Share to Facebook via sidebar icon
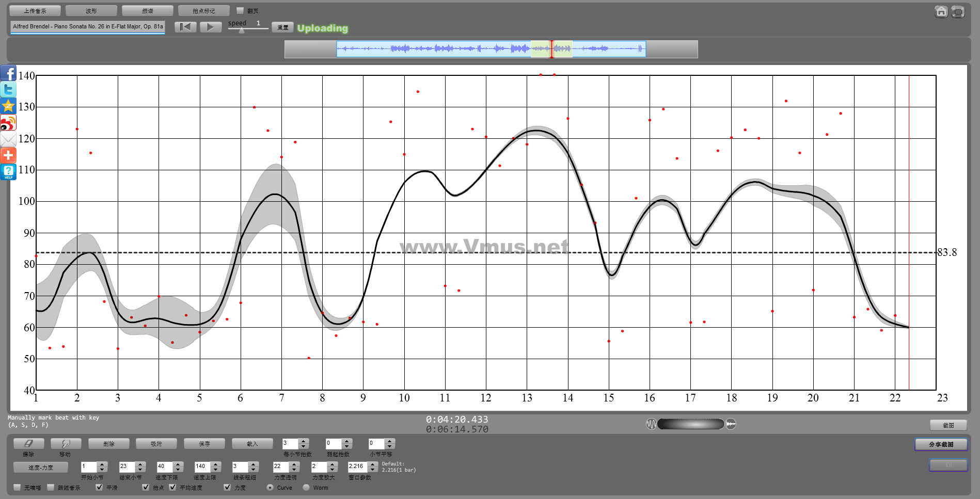 (x=8, y=73)
